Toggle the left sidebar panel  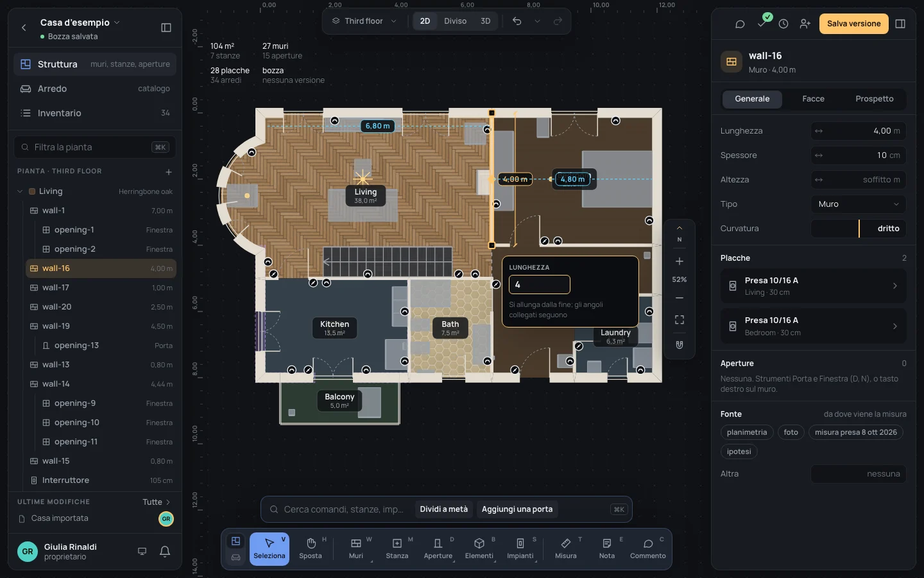(x=166, y=28)
